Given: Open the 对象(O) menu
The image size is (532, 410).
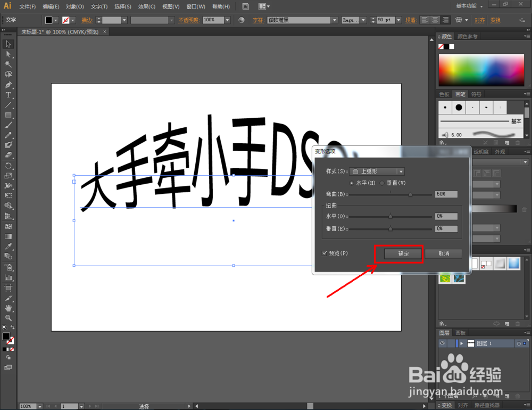Looking at the screenshot, I should click(x=75, y=6).
